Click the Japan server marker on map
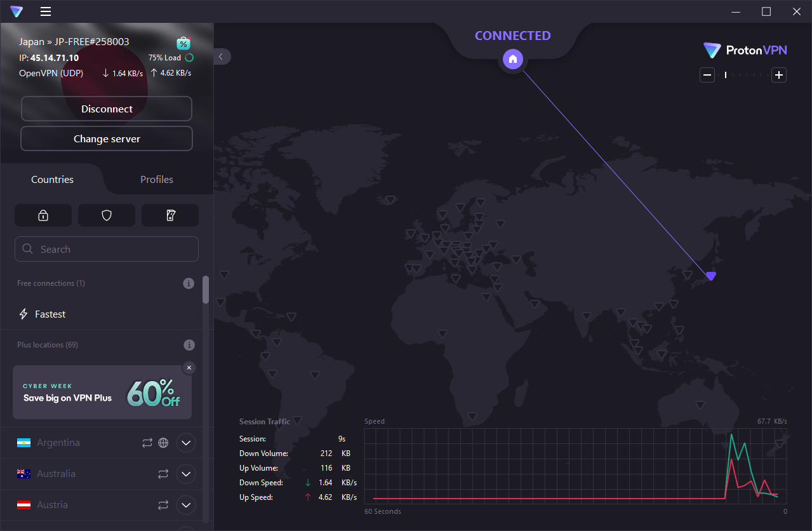This screenshot has height=531, width=812. click(x=710, y=276)
